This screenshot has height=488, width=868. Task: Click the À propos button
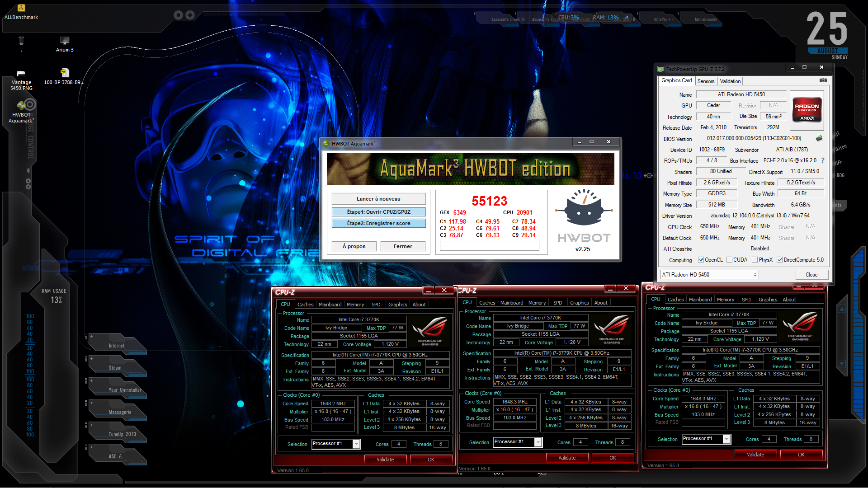(354, 246)
